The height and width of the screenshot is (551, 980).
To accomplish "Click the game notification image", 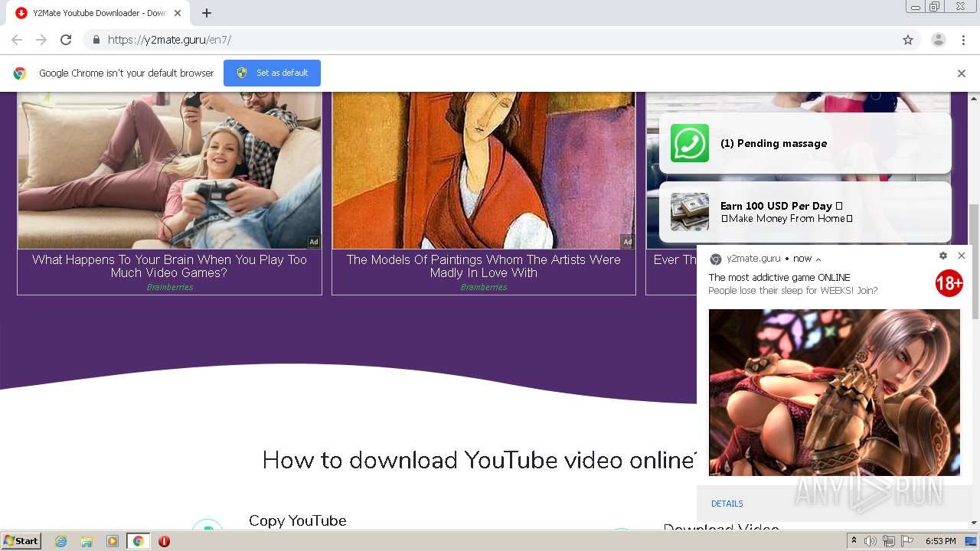I will (x=835, y=393).
